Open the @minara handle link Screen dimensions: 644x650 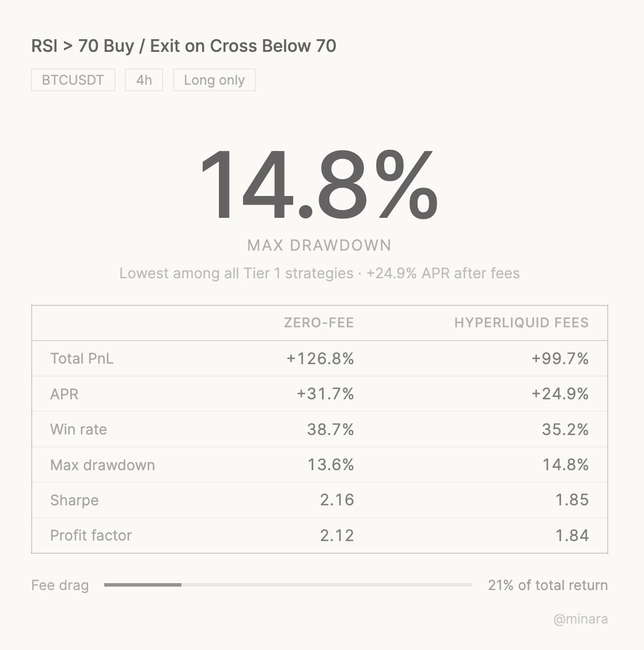pyautogui.click(x=580, y=619)
